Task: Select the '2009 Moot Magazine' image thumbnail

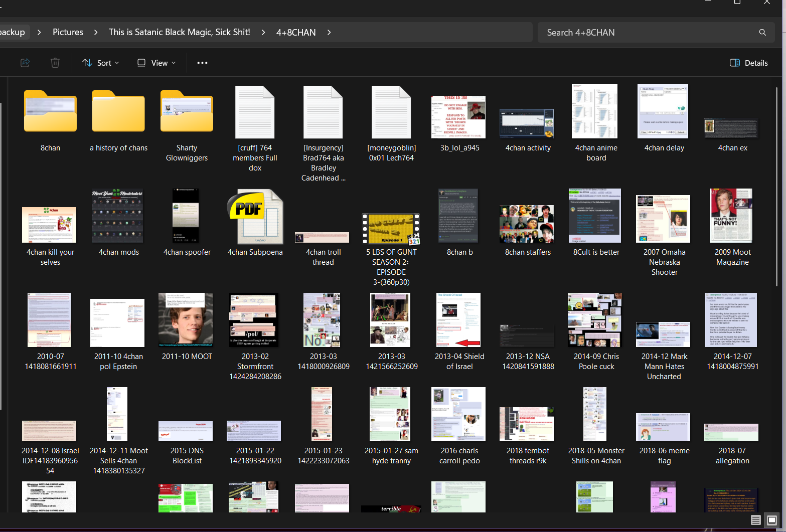Action: coord(731,216)
